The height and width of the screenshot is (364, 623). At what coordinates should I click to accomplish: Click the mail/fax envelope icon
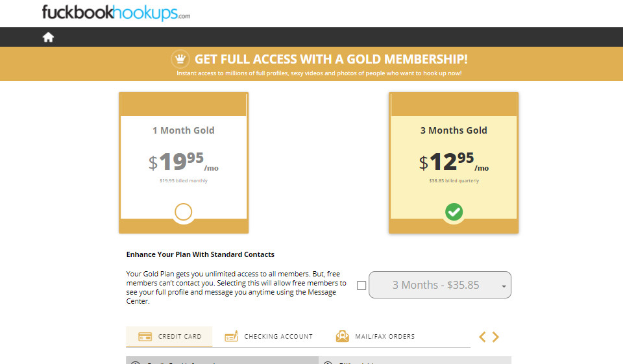tap(342, 336)
